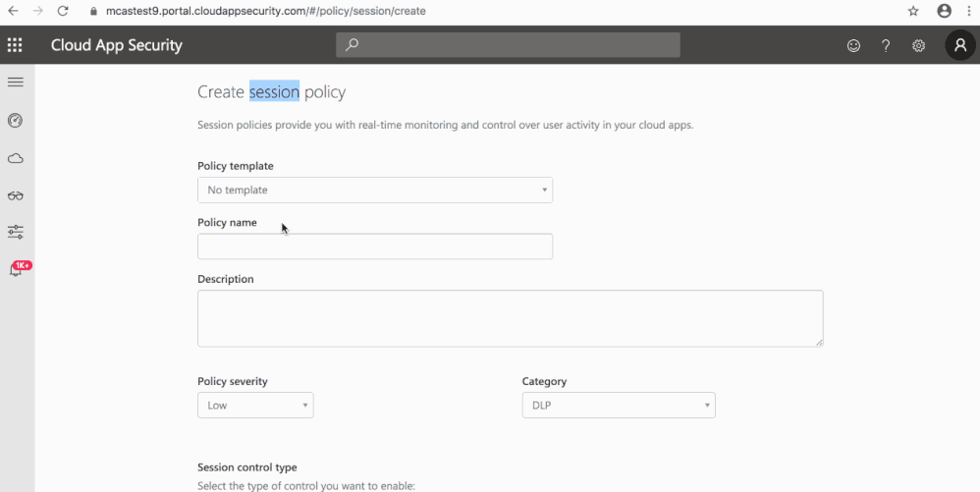980x492 pixels.
Task: Bookmark this page with the star
Action: (913, 11)
